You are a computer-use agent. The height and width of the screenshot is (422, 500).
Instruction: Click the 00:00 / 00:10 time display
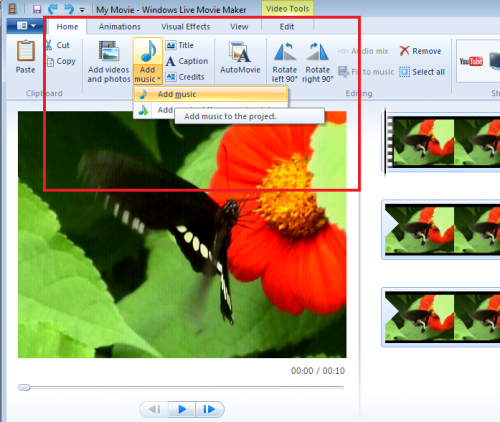pos(318,371)
